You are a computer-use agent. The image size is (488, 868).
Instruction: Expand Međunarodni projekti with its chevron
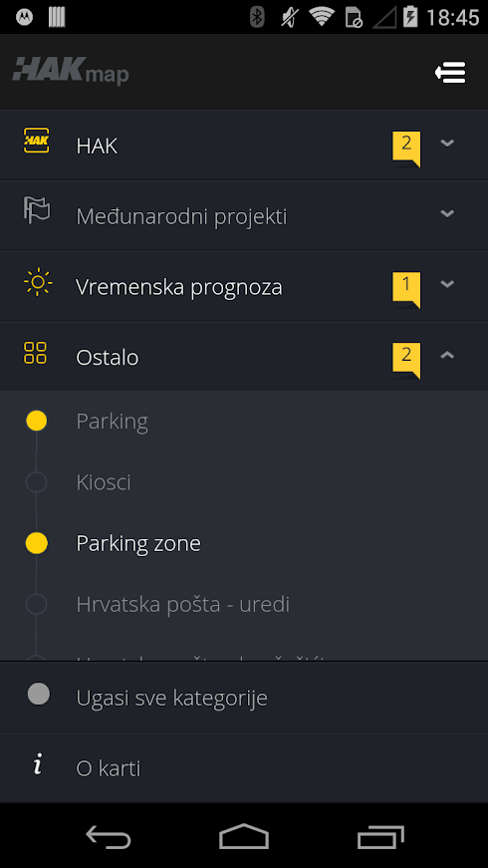click(447, 213)
